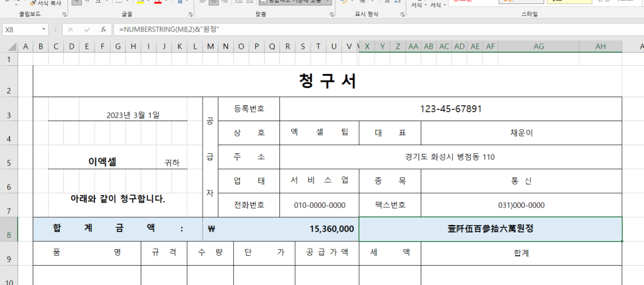This screenshot has height=285, width=644.
Task: Click the 세 액 header cell
Action: (x=390, y=254)
